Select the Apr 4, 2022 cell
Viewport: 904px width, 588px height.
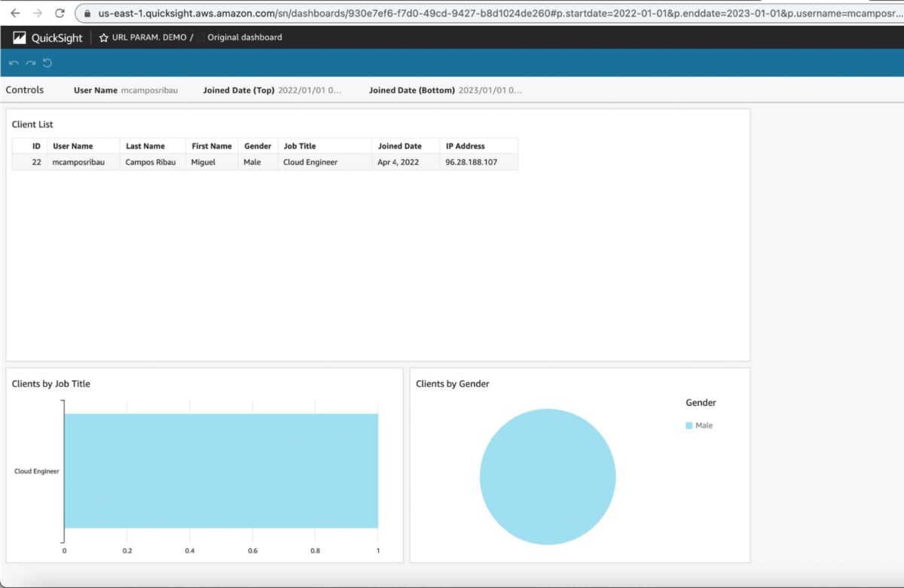click(406, 162)
